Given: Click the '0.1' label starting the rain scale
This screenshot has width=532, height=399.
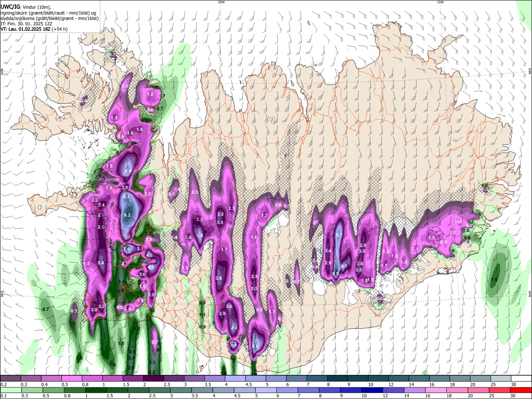Looking at the screenshot, I should 3,396.
